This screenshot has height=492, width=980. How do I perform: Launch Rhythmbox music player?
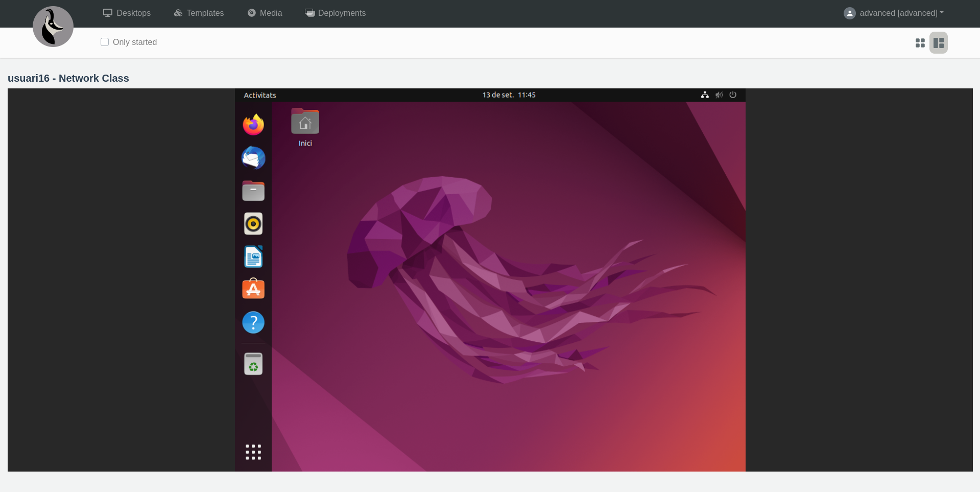coord(253,224)
